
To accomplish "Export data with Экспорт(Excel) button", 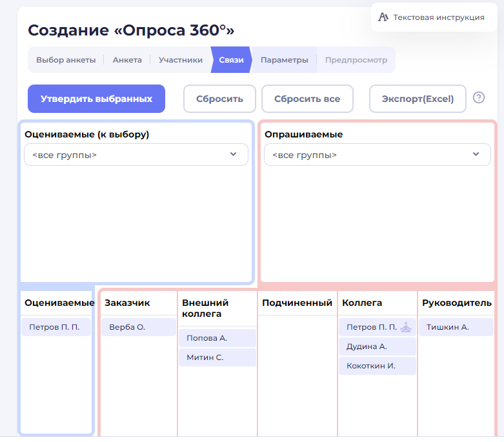I will pyautogui.click(x=418, y=99).
